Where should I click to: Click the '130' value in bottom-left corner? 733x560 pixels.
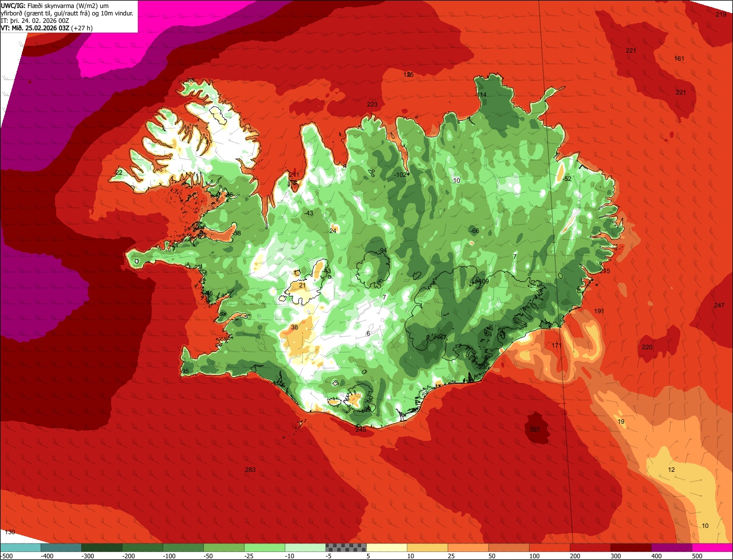click(10, 532)
